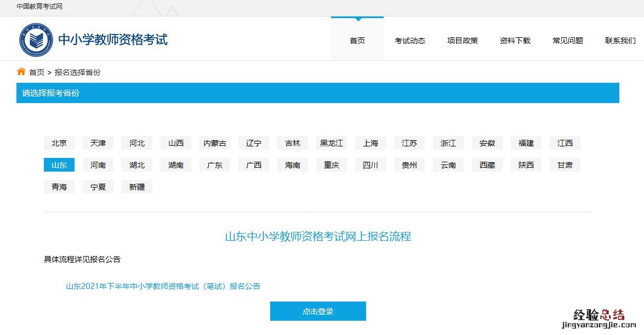Click 中国教育考试网 link at top
This screenshot has width=644, height=335.
[39, 7]
